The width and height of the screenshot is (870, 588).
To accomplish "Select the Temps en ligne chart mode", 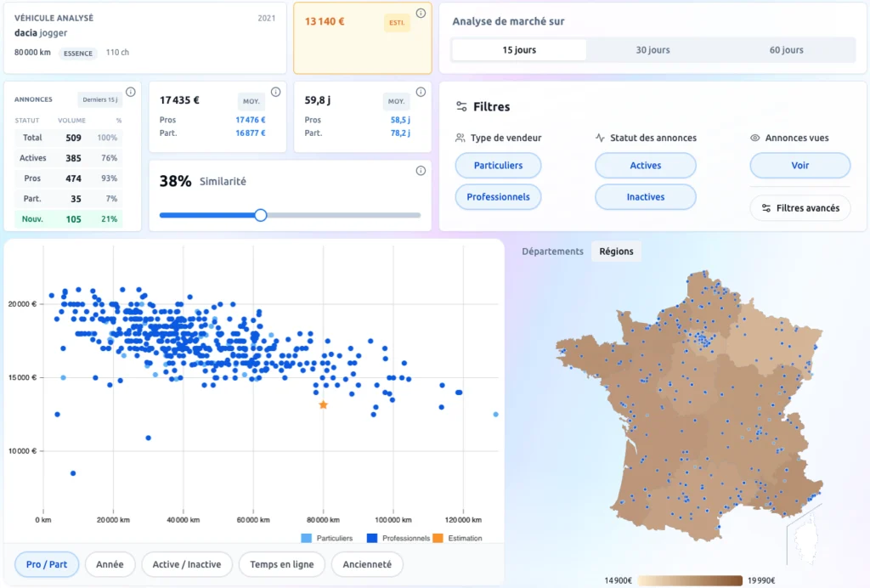I will tap(281, 564).
